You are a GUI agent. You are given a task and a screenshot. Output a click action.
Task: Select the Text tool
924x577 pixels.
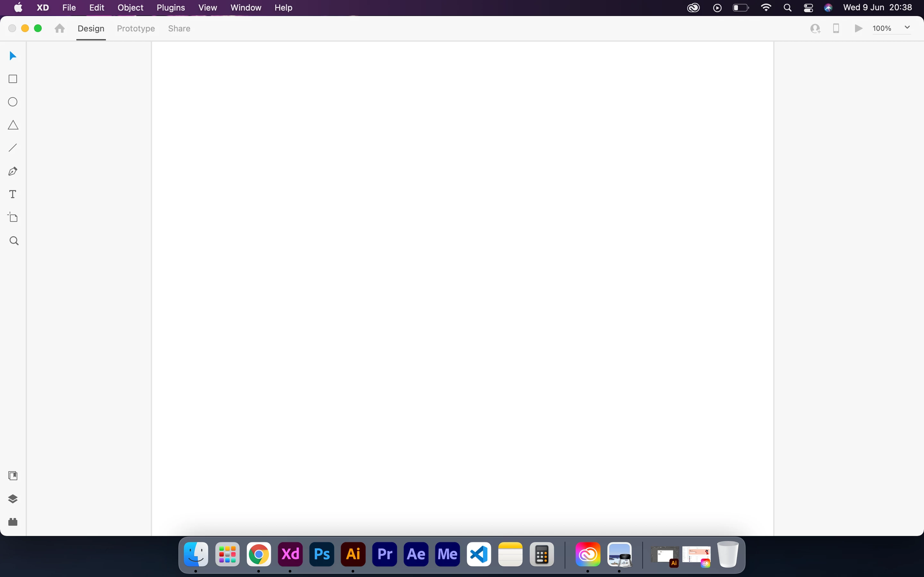click(x=13, y=194)
